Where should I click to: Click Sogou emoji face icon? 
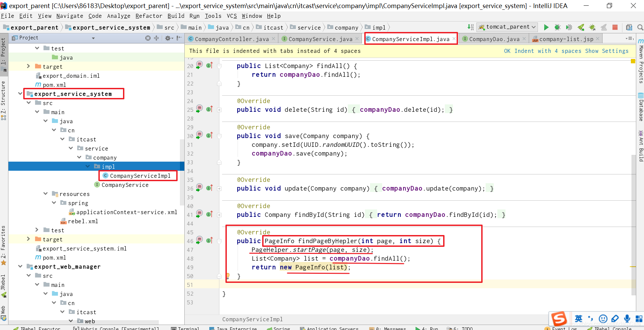pyautogui.click(x=603, y=319)
